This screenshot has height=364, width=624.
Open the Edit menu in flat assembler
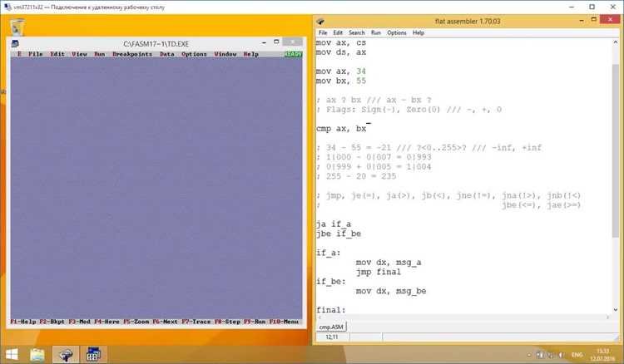(338, 32)
